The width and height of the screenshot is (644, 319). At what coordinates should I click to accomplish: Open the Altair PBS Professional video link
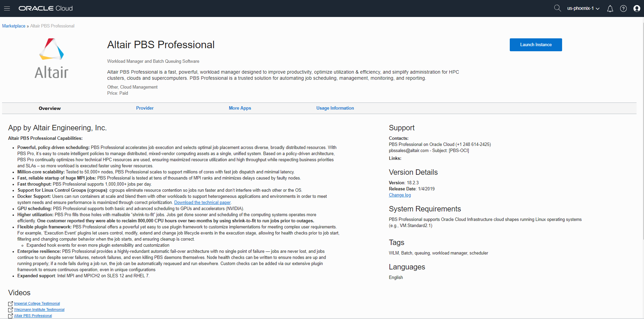coord(33,316)
